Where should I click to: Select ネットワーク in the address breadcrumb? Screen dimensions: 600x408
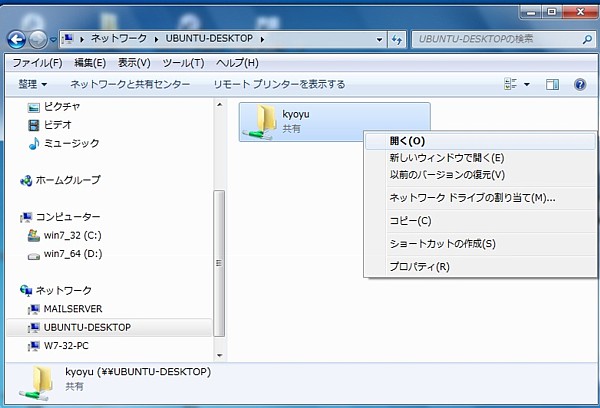[x=119, y=38]
